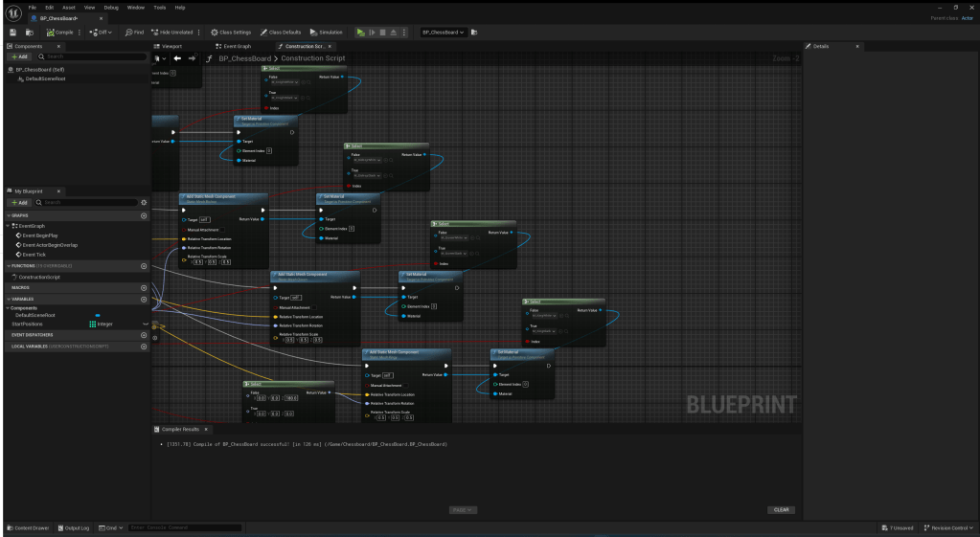Click the Clear compiler results button
This screenshot has width=980, height=537.
pos(781,509)
